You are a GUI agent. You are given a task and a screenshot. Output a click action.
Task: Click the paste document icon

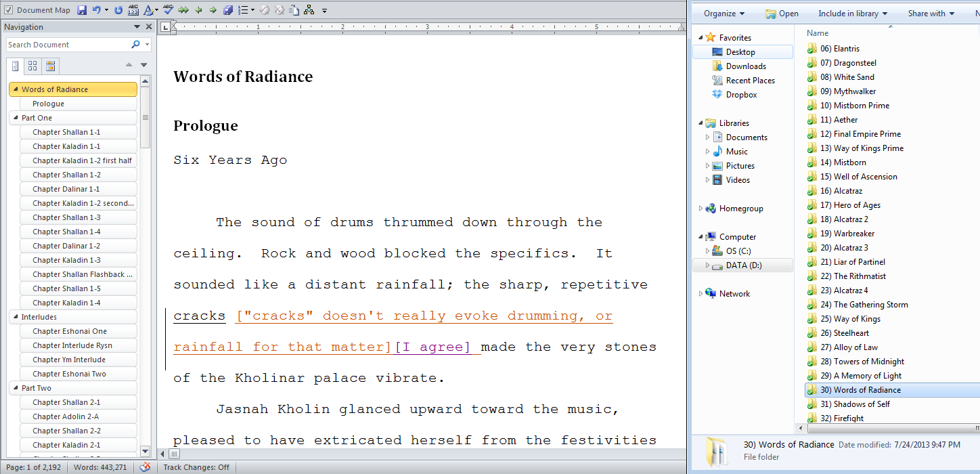point(294,10)
